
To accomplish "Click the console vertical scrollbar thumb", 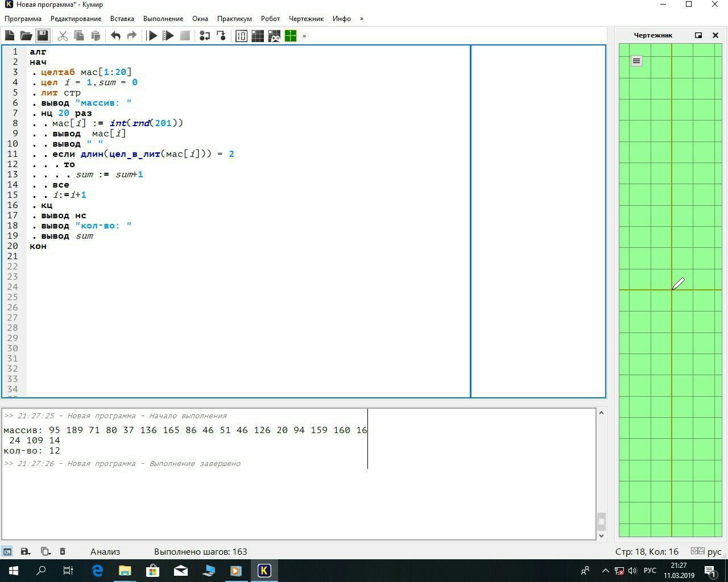I will pyautogui.click(x=601, y=521).
